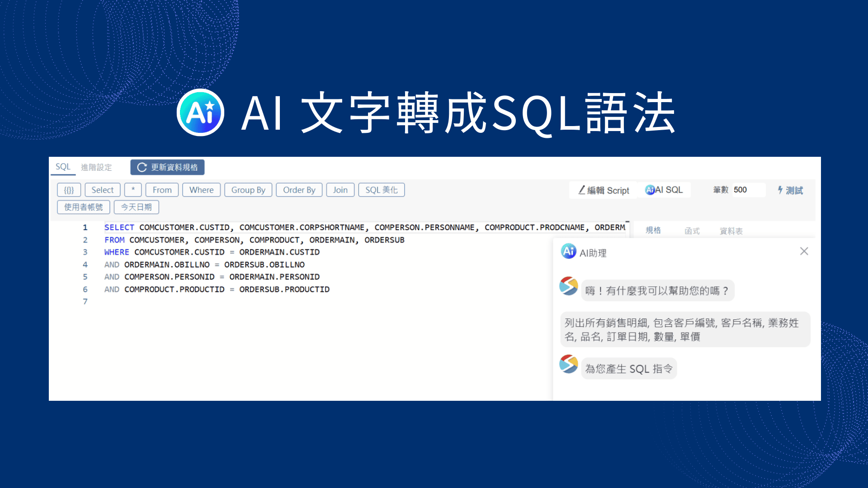Click the 今天日期 button
Screen dimensions: 868x488
(136, 207)
